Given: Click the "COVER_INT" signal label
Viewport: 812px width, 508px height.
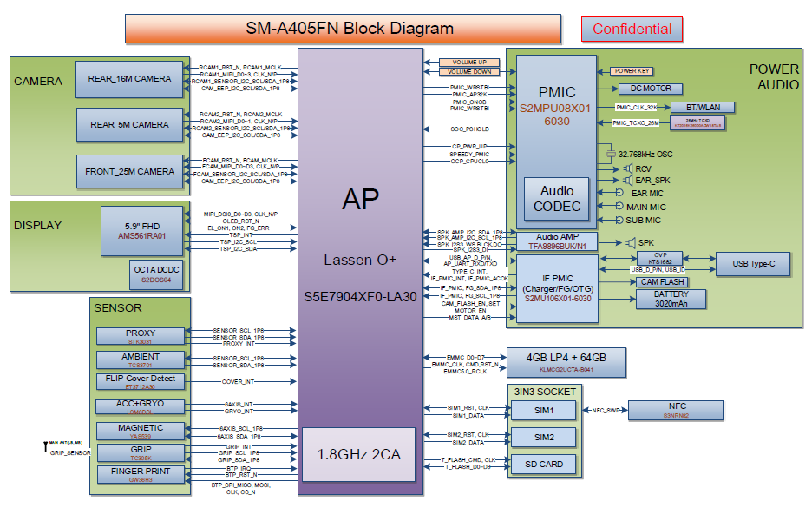Looking at the screenshot, I should click(239, 381).
